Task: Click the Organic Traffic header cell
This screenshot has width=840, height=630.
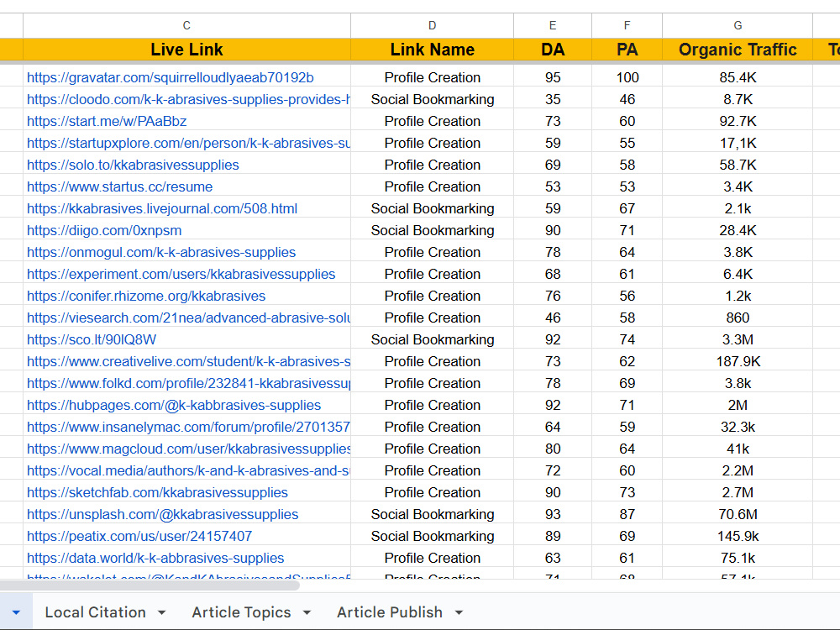Action: click(738, 50)
